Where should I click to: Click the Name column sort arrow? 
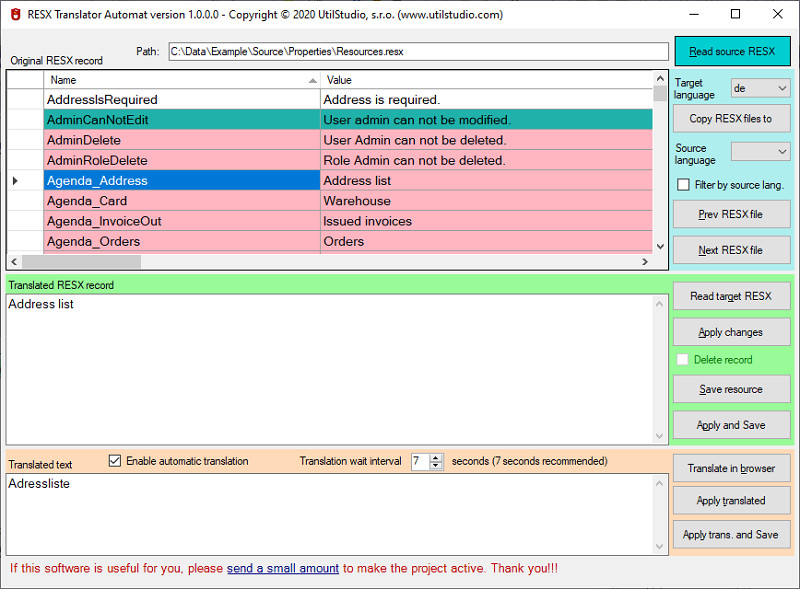(312, 81)
